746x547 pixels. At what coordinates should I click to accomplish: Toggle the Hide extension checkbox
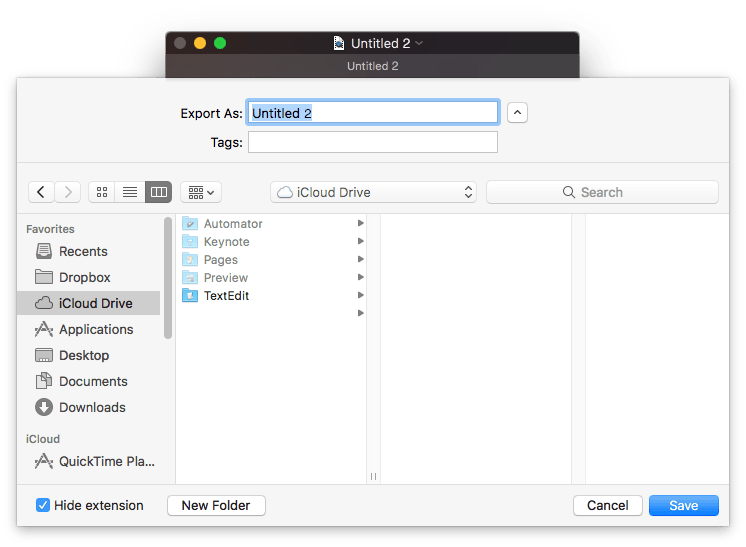[x=43, y=505]
